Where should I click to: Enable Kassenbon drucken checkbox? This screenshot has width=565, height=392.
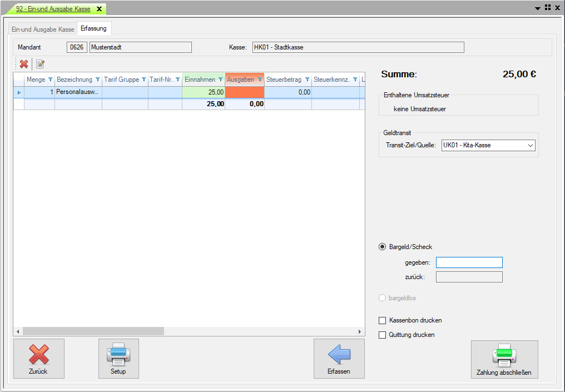tap(382, 320)
